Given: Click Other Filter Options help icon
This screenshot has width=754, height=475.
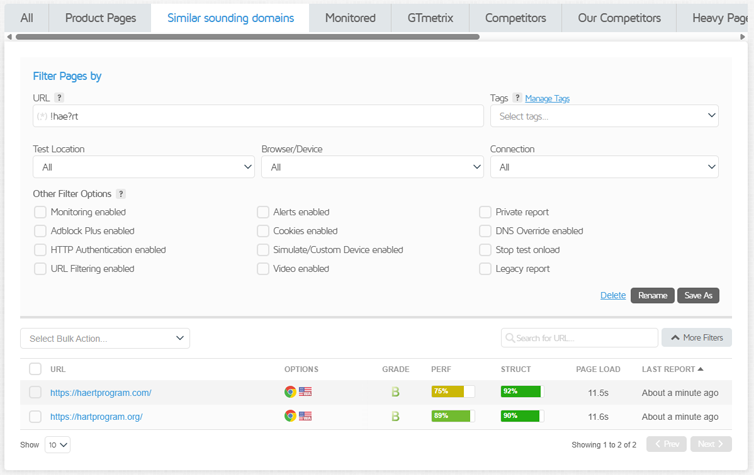Looking at the screenshot, I should [x=121, y=194].
